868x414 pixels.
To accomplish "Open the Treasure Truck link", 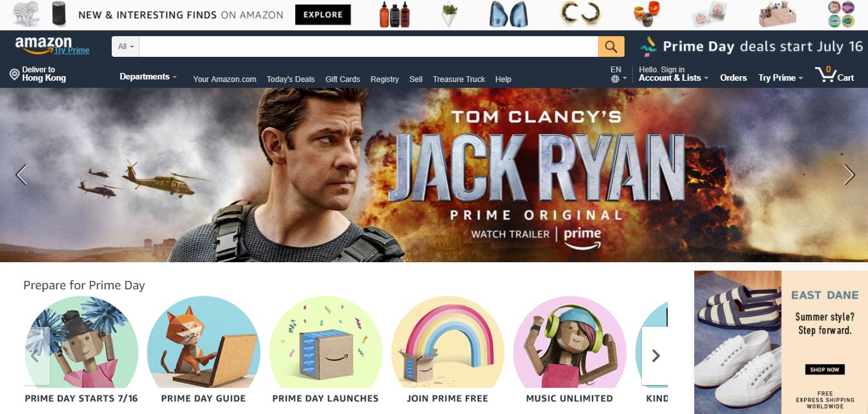I will (x=459, y=79).
